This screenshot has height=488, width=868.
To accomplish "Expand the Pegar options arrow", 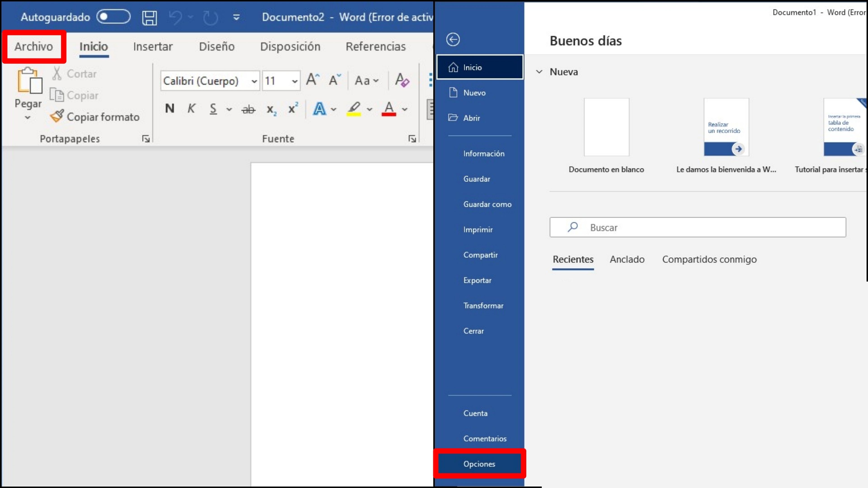I will pyautogui.click(x=28, y=117).
